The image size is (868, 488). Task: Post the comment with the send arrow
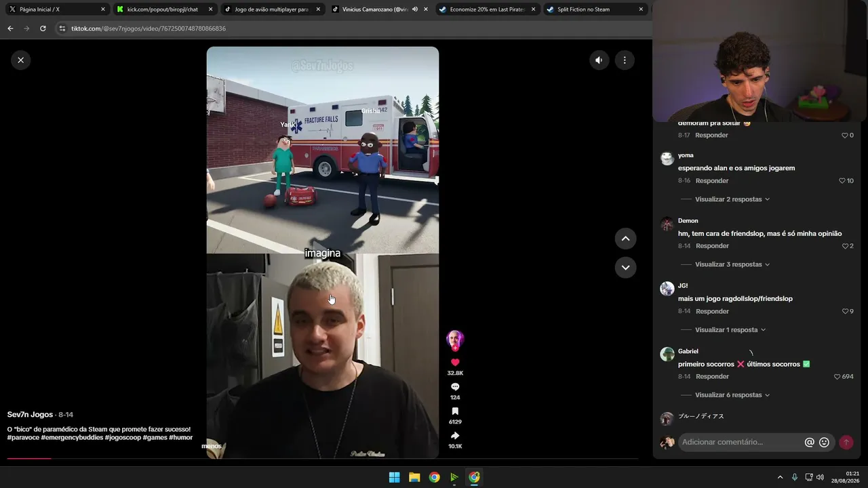(x=846, y=443)
